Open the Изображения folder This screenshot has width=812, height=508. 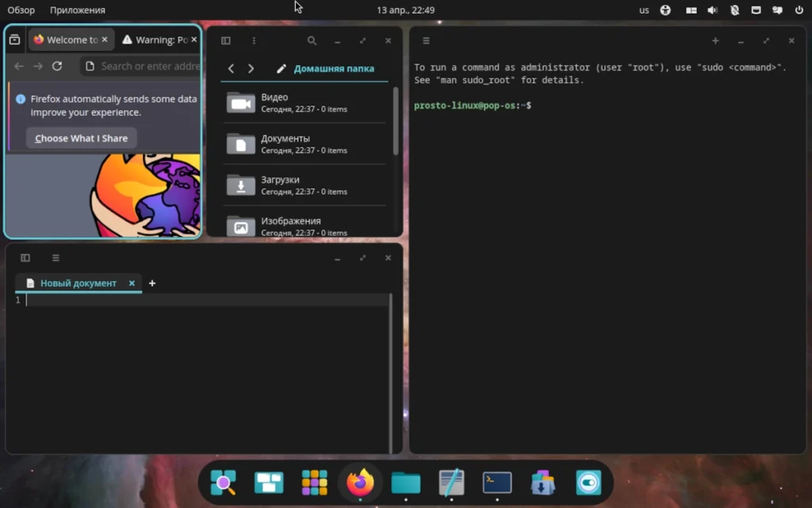(304, 226)
